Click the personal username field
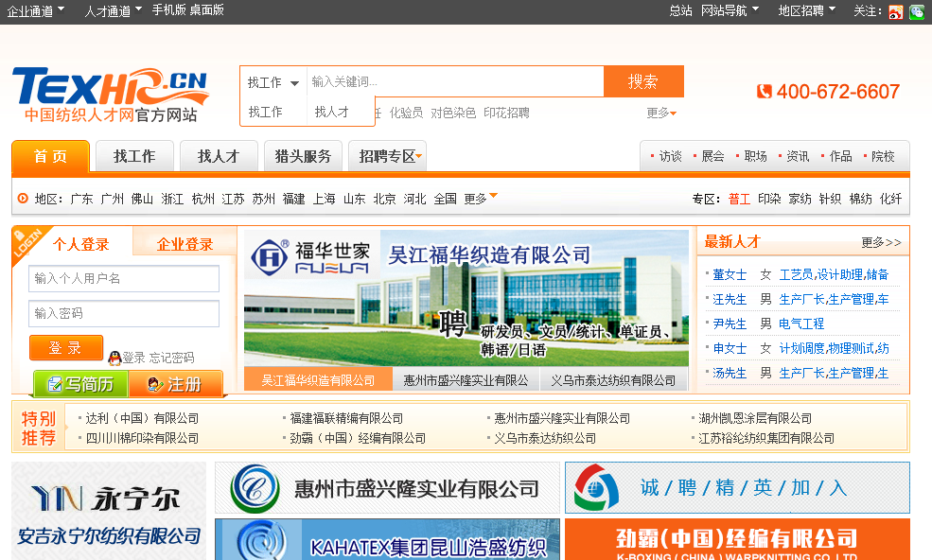The width and height of the screenshot is (932, 560). [x=124, y=279]
